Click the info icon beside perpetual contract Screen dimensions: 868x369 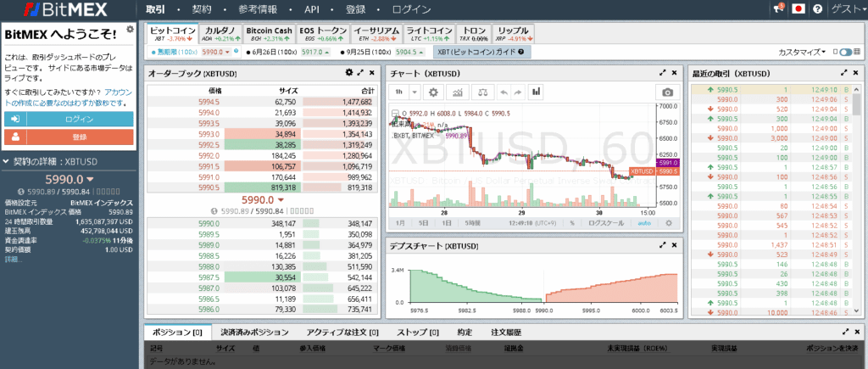tap(236, 51)
